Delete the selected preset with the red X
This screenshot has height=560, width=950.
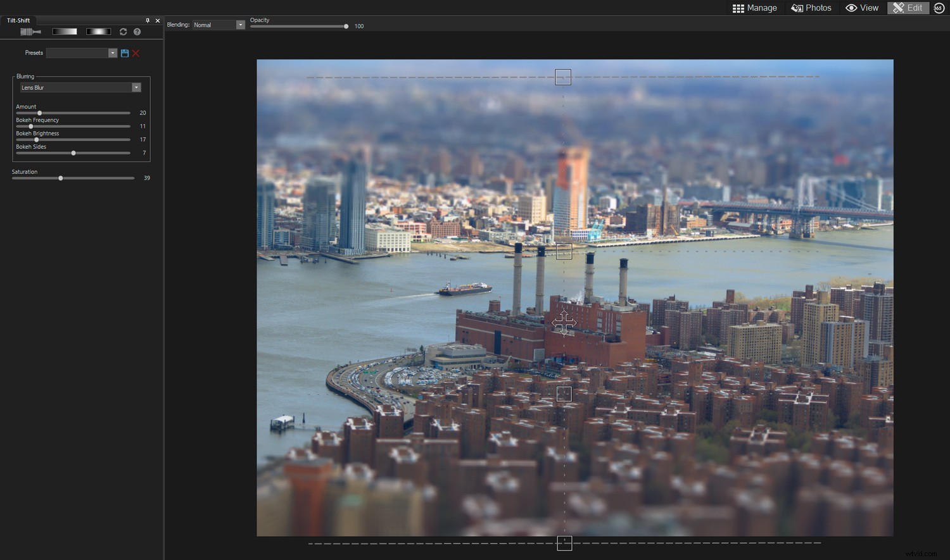click(136, 53)
